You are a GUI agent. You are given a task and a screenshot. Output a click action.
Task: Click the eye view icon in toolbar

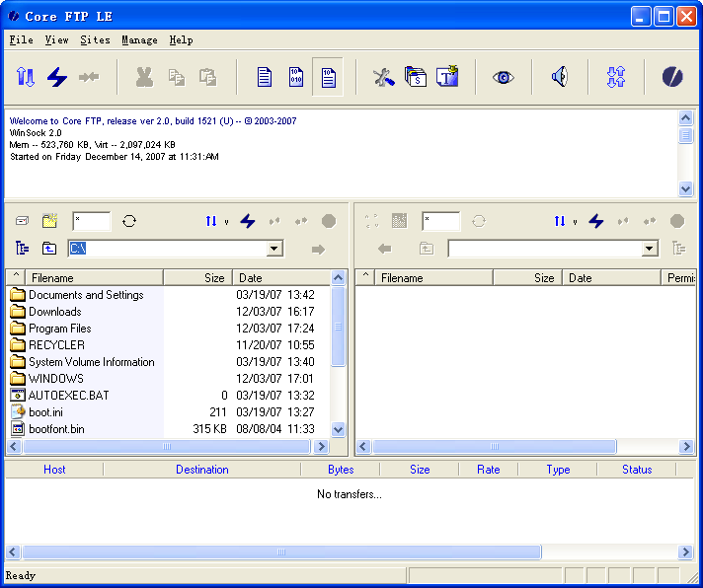503,77
